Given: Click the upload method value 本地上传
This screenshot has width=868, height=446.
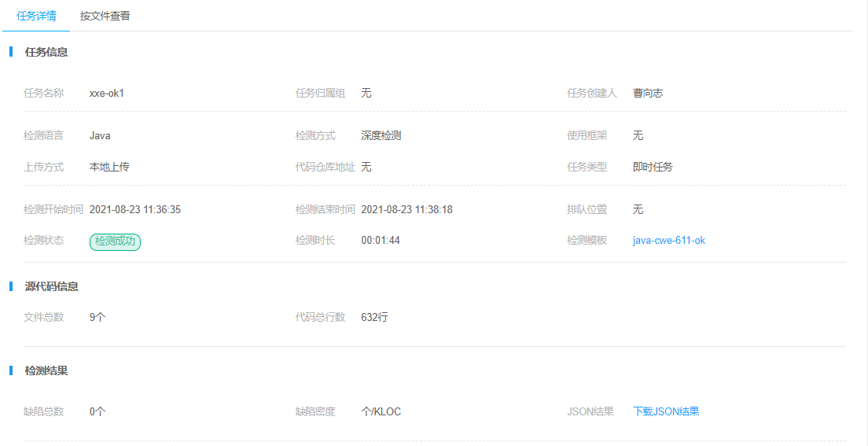Looking at the screenshot, I should (x=109, y=167).
